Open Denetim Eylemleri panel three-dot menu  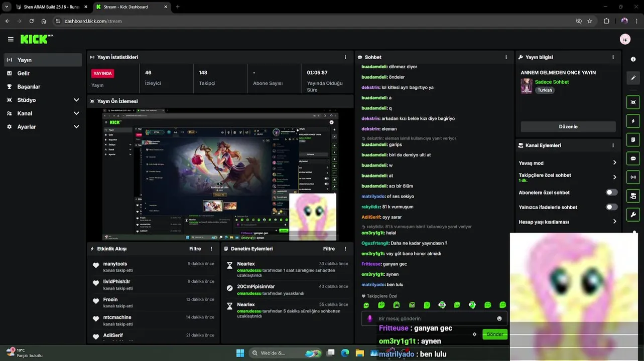345,249
